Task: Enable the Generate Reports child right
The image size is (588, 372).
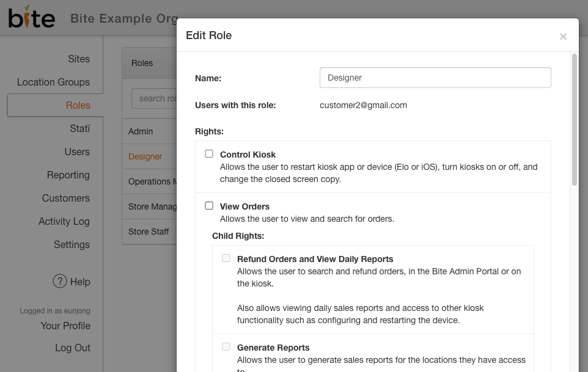Action: pos(226,346)
